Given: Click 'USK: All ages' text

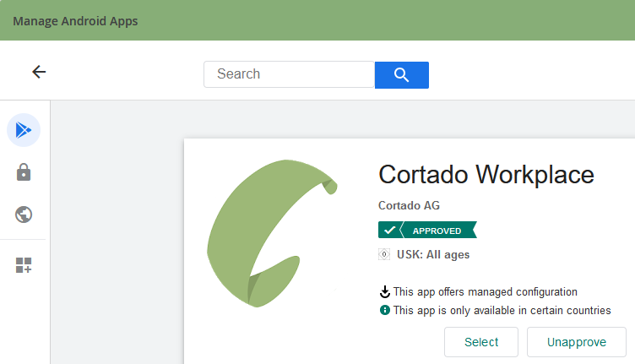Looking at the screenshot, I should point(433,255).
